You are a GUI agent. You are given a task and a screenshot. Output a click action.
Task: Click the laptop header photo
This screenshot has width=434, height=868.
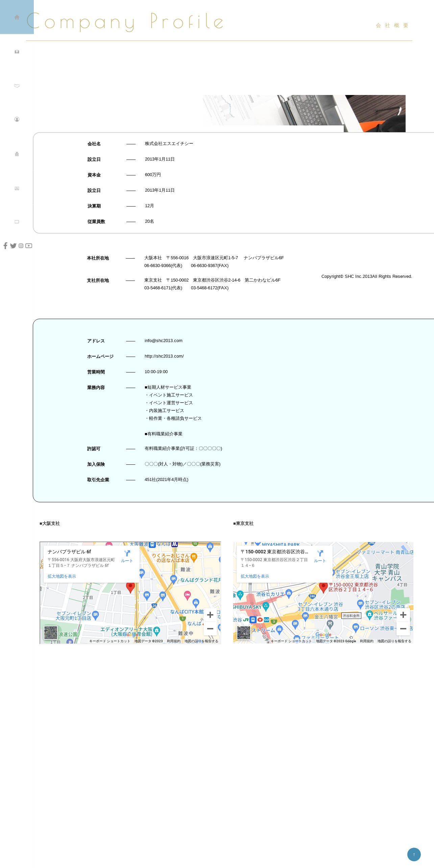coord(304,113)
